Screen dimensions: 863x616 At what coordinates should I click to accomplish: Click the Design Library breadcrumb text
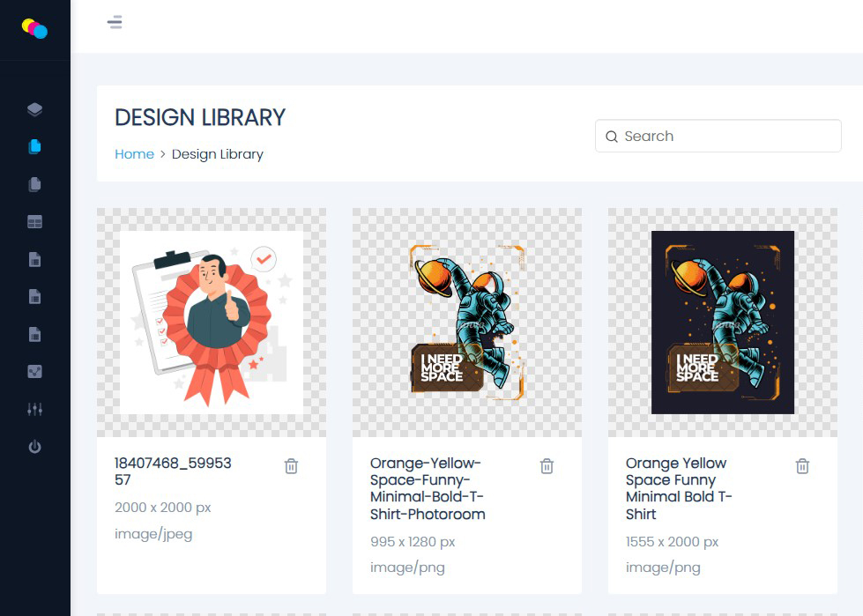point(217,154)
